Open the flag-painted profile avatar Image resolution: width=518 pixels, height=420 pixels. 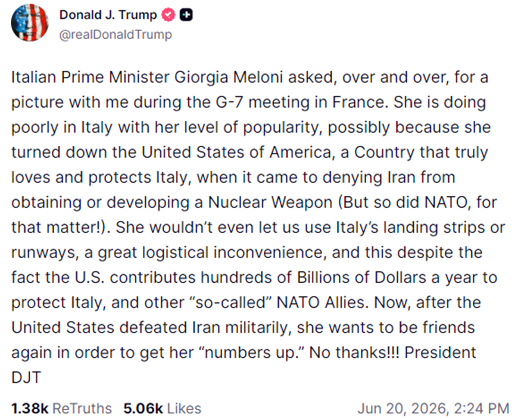tap(30, 23)
